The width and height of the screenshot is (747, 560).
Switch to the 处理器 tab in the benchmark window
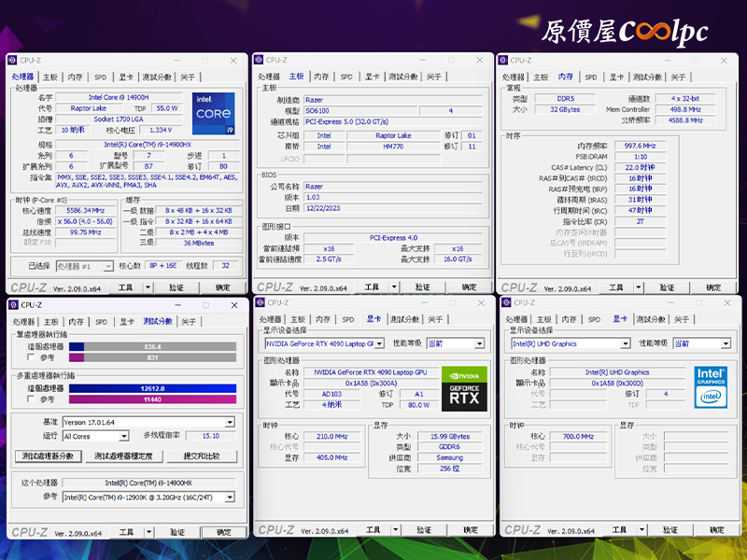pos(23,322)
